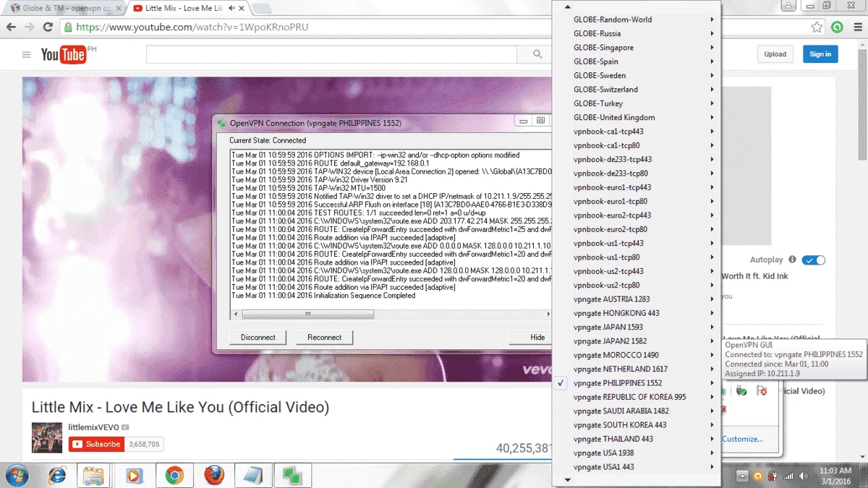This screenshot has height=488, width=868.
Task: Expand vpngate JAPAN 1593 submenu arrow
Action: (712, 328)
